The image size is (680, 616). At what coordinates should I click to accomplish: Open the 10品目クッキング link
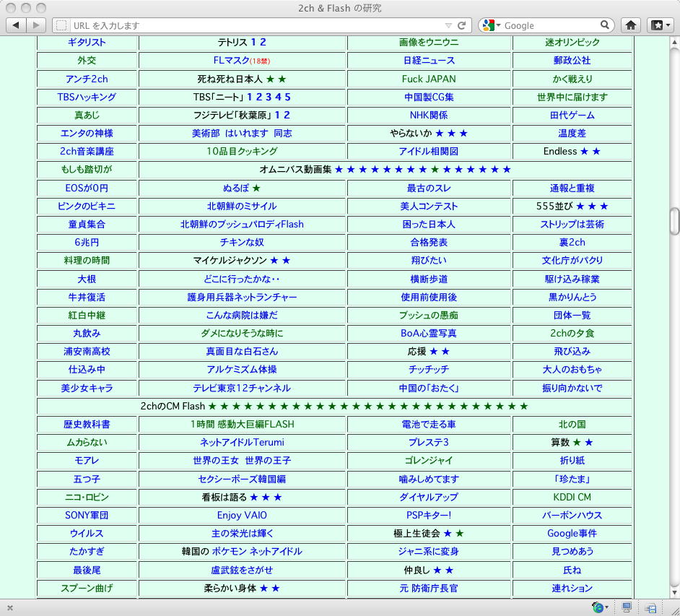coord(242,151)
